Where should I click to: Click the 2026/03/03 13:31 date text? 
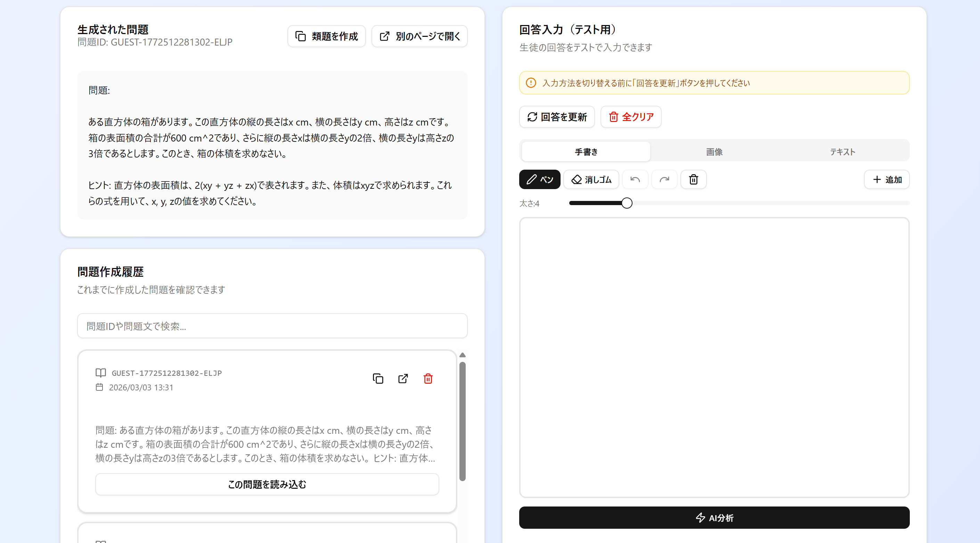141,387
